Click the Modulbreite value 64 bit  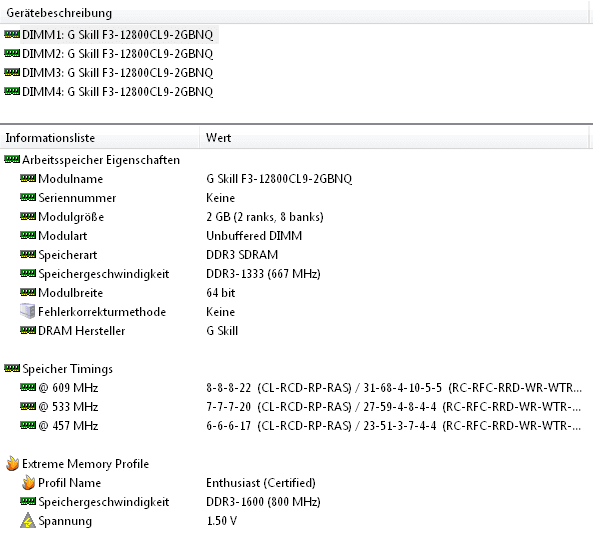220,293
